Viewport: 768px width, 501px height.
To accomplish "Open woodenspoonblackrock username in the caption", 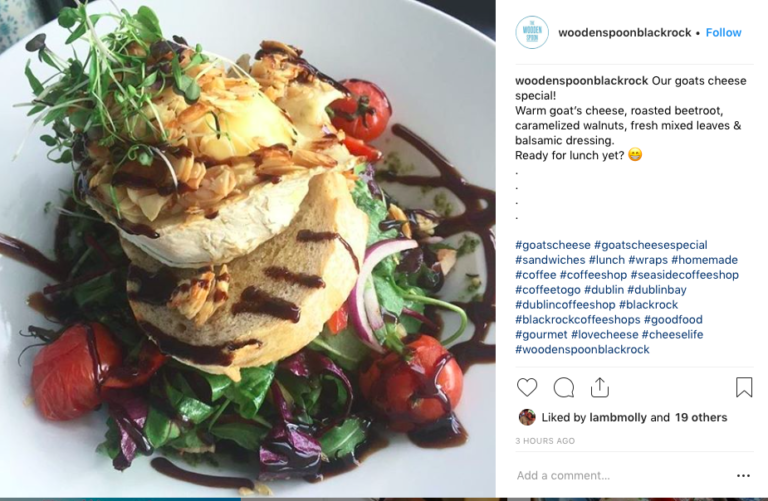I will pyautogui.click(x=581, y=81).
